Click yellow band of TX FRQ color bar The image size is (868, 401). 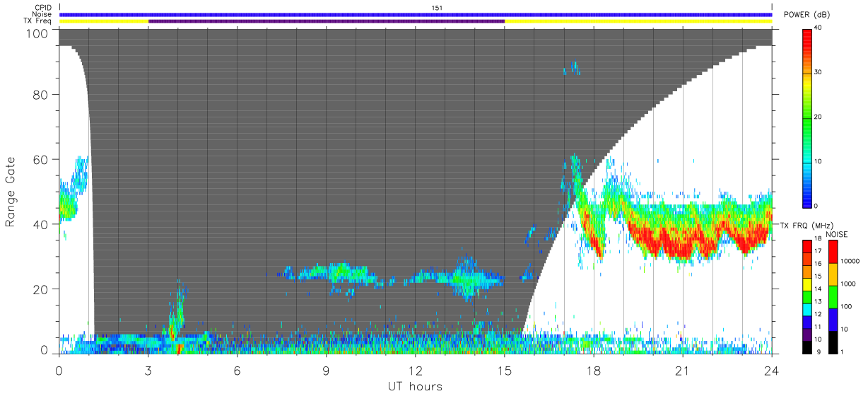(807, 284)
